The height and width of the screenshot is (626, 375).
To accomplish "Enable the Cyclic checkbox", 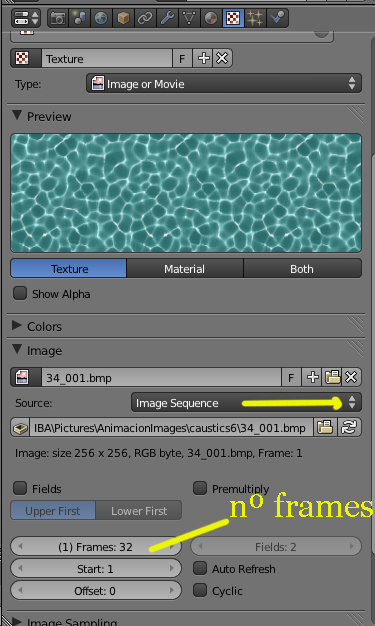I will (x=200, y=590).
